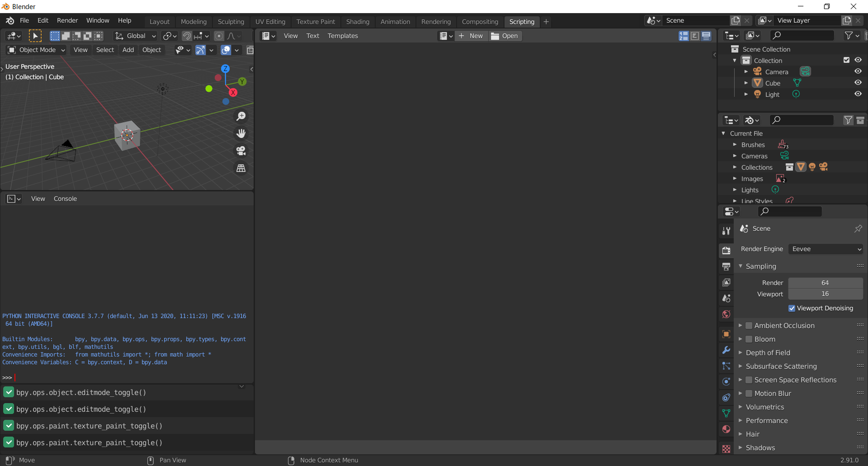Pin the Scene properties panel
Viewport: 868px width, 466px height.
pos(858,228)
